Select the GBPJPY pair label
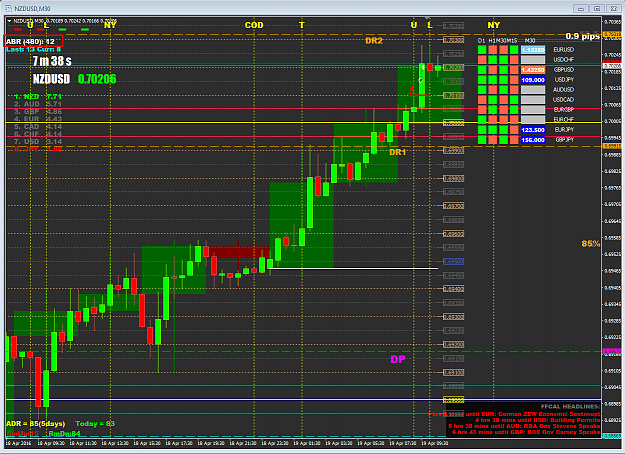The width and height of the screenshot is (625, 454). coord(564,140)
